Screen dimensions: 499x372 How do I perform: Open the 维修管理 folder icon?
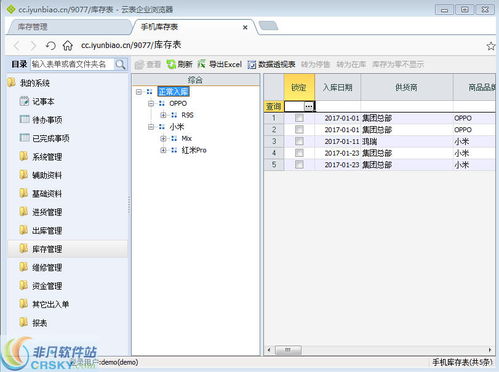pos(24,267)
